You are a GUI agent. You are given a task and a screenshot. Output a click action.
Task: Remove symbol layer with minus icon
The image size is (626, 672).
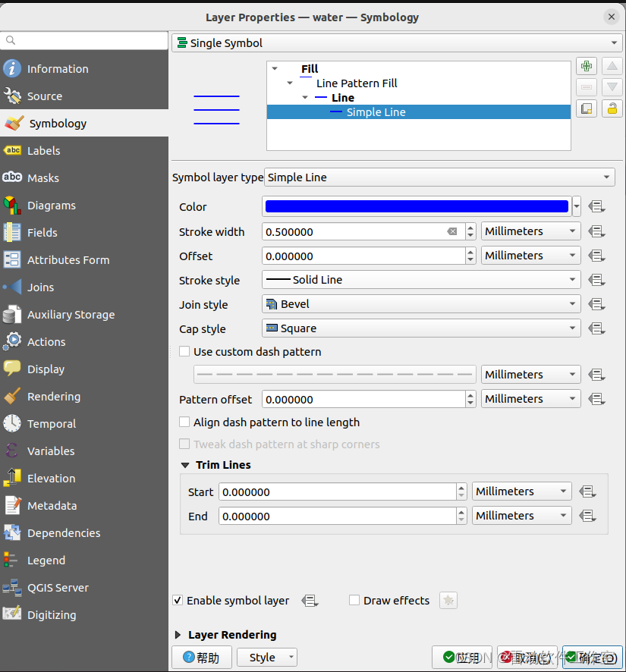click(587, 87)
